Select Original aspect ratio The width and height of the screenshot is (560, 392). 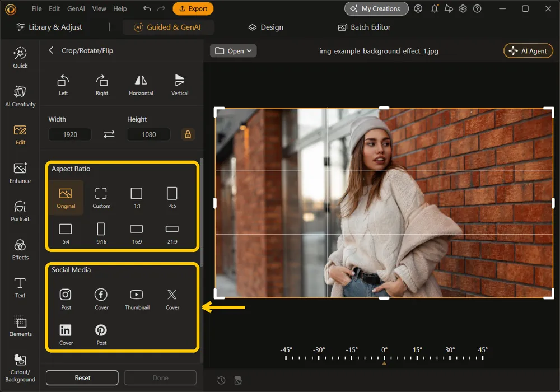[x=66, y=198]
